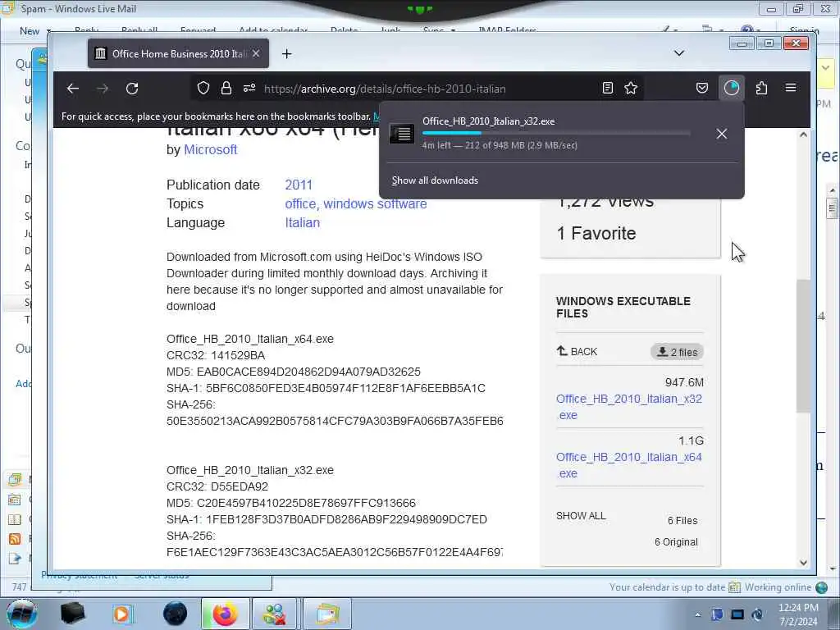840x630 pixels.
Task: Click SHOW ALL files link
Action: pos(581,516)
